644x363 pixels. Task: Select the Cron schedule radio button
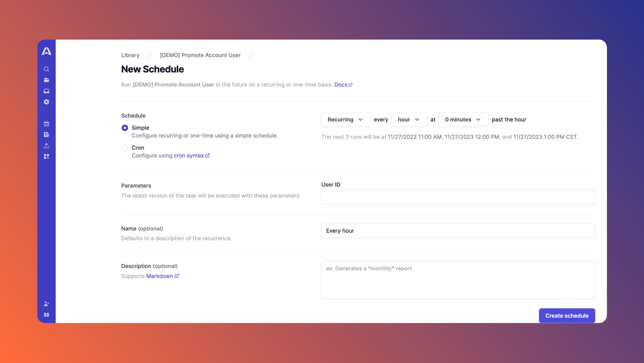tap(124, 147)
